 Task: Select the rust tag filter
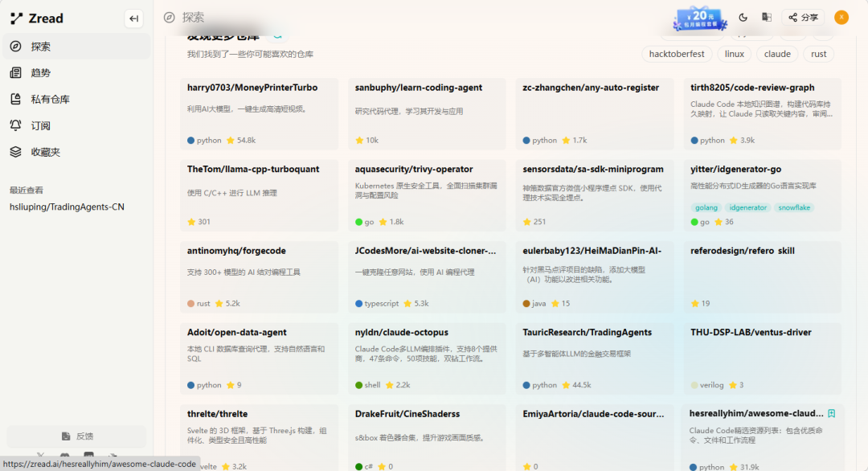pyautogui.click(x=818, y=54)
